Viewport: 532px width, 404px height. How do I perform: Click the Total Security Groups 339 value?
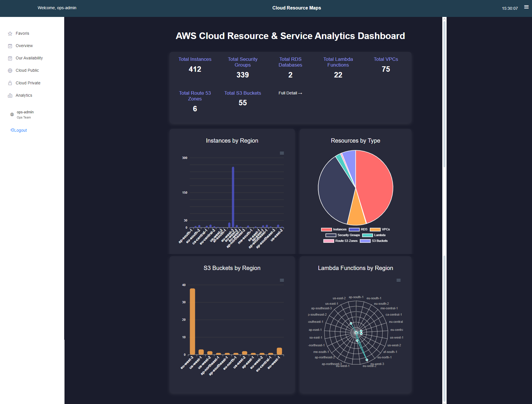click(x=242, y=75)
